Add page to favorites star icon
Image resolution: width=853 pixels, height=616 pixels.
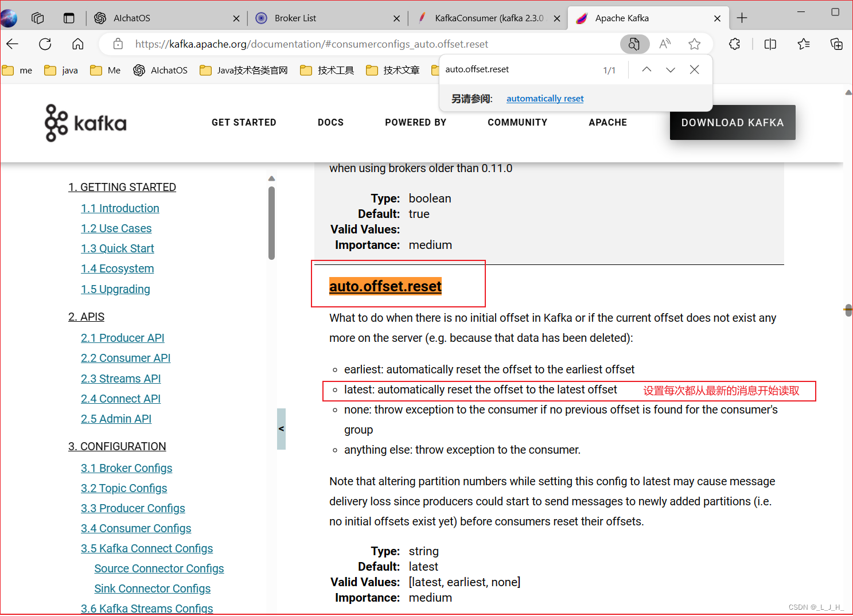(x=695, y=44)
